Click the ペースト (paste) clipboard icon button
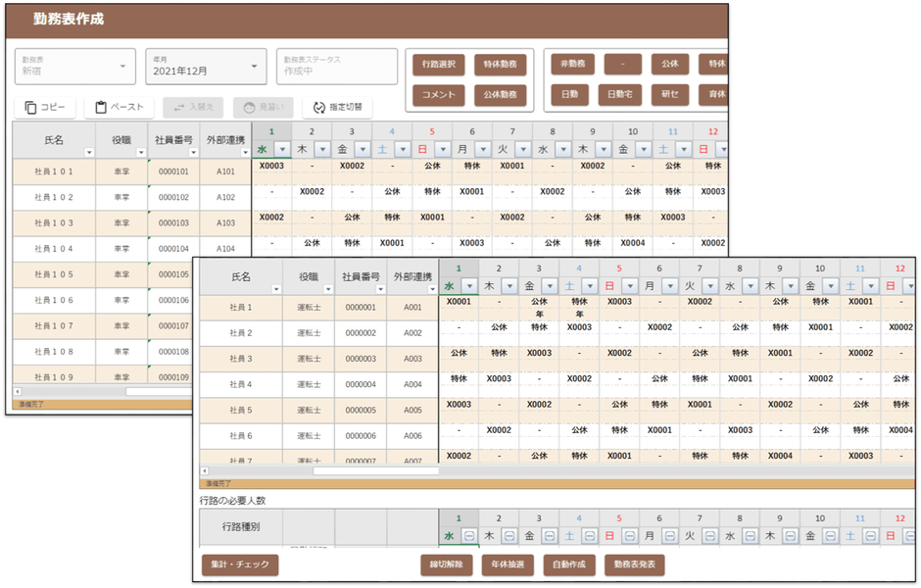 tap(102, 107)
